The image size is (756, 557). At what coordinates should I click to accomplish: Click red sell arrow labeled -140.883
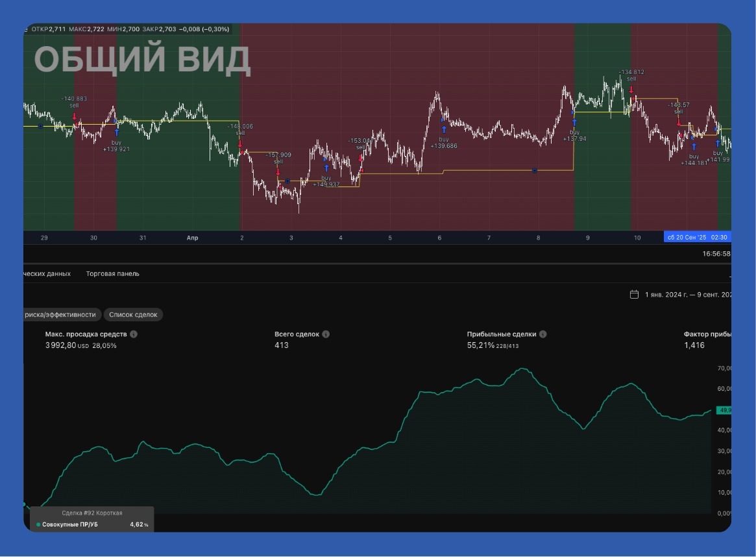coord(74,116)
